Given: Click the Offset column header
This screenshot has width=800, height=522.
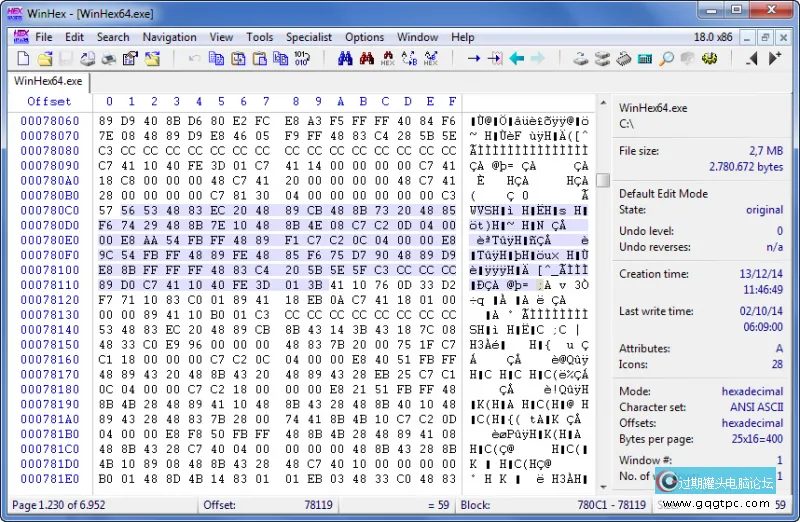Looking at the screenshot, I should pyautogui.click(x=49, y=101).
